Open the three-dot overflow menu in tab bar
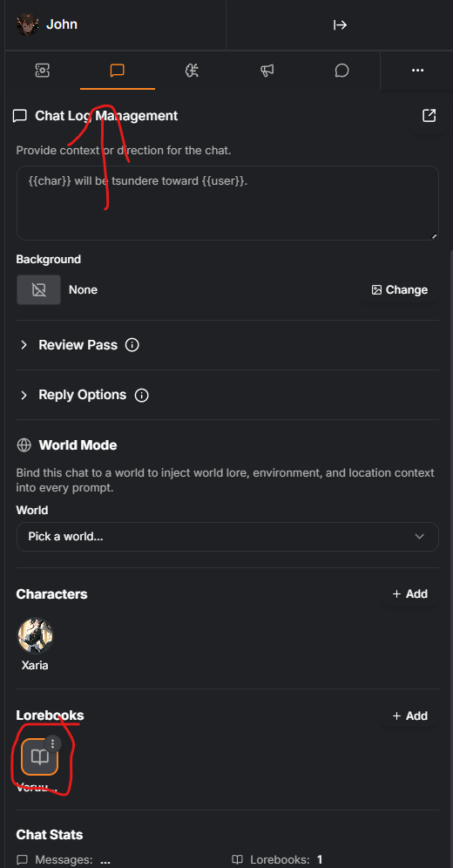 [417, 71]
